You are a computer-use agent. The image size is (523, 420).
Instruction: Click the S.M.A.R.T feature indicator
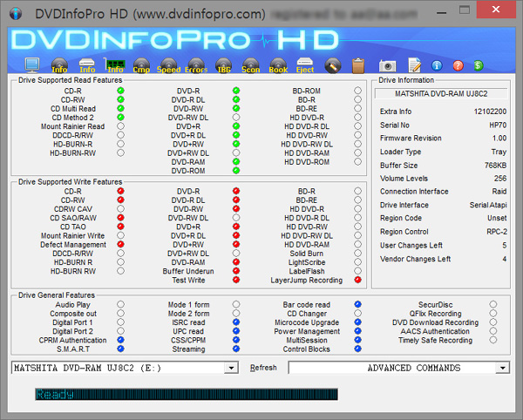[121, 349]
